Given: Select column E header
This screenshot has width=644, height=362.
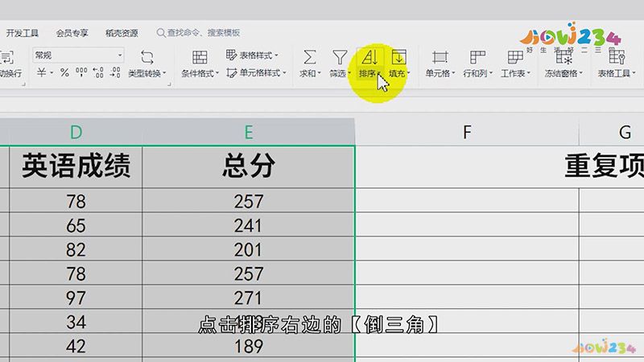Looking at the screenshot, I should pyautogui.click(x=249, y=132).
